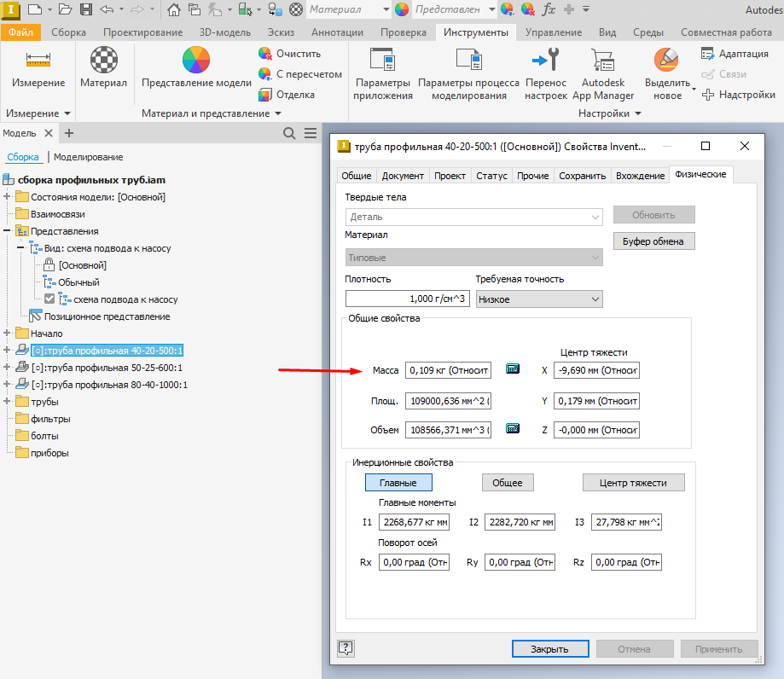
Task: Click the Плотность density field
Action: click(408, 299)
